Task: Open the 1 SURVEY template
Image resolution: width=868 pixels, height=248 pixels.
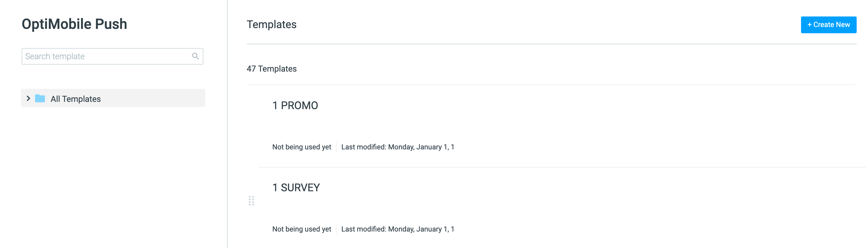Action: (296, 187)
